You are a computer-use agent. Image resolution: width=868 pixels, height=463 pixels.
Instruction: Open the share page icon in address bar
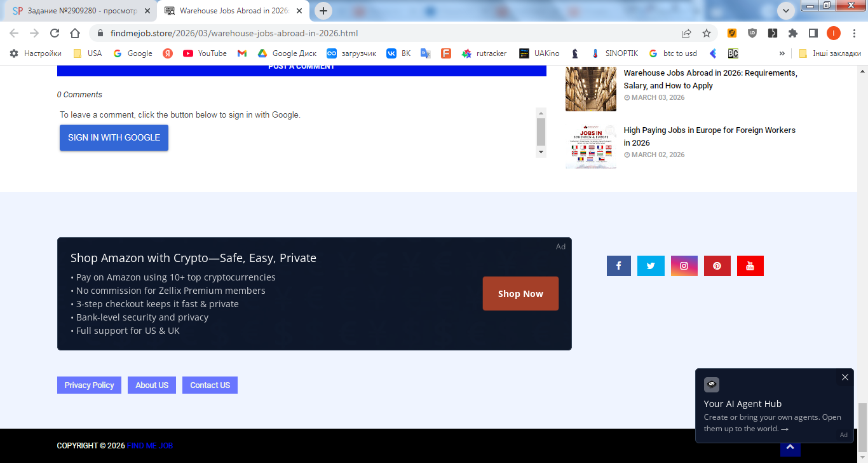686,33
